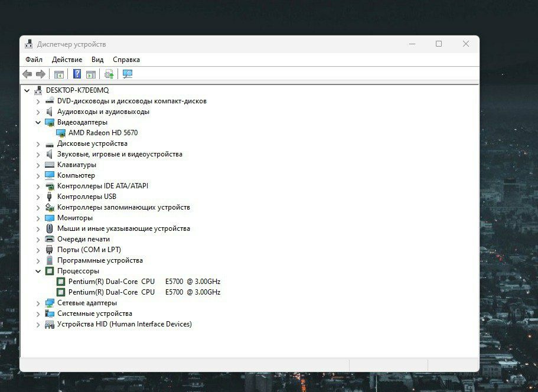
Task: Click the Сетевые адаптеры network icon
Action: (x=50, y=303)
